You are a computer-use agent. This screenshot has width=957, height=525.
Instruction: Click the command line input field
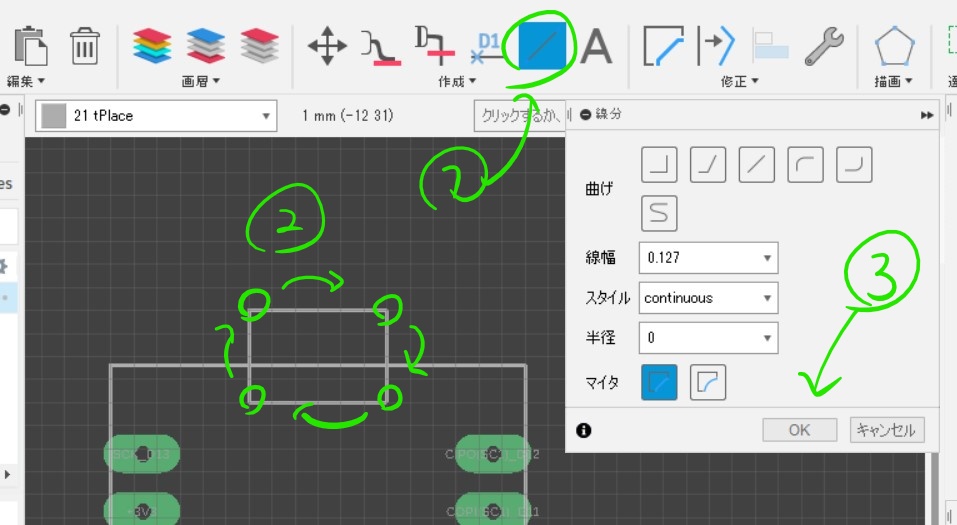(519, 115)
